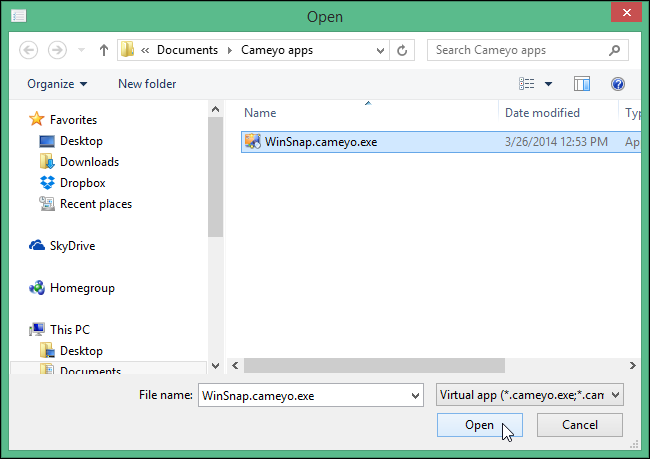Change the view layout icon
This screenshot has width=650, height=459.
pos(526,84)
